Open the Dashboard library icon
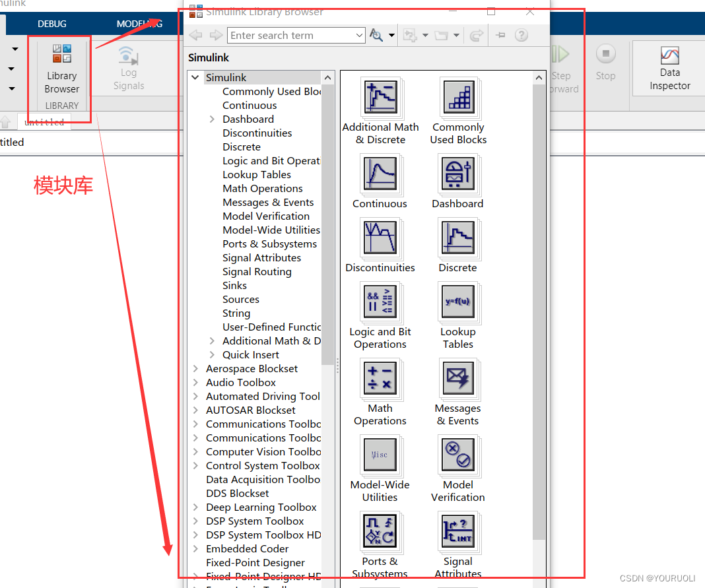Viewport: 705px width, 588px height. 458,174
